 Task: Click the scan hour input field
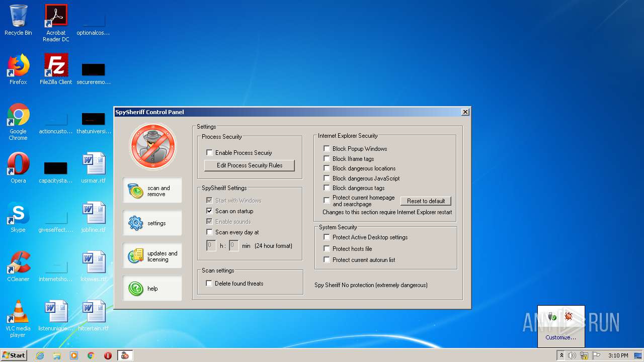coord(211,246)
